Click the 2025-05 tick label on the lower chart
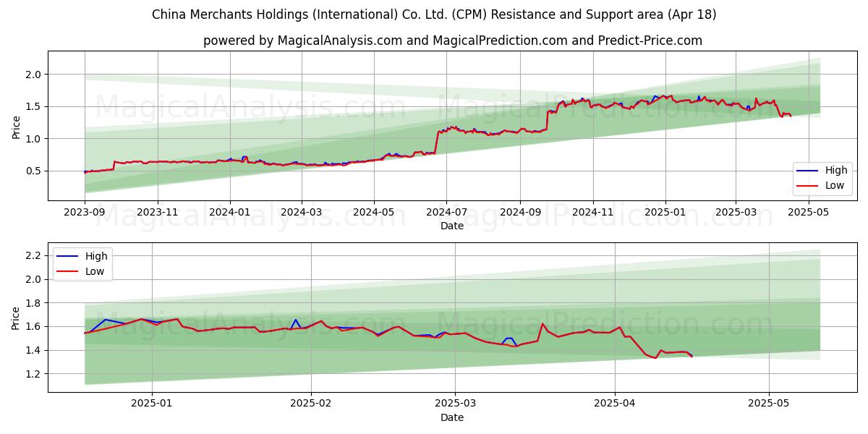The image size is (868, 434). point(769,404)
